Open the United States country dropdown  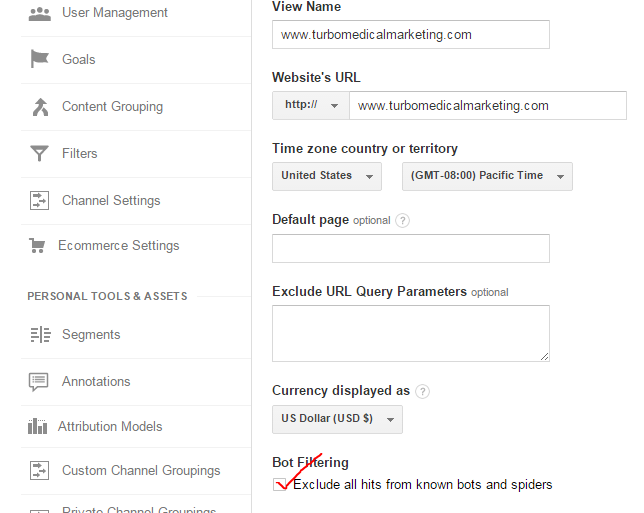tap(326, 176)
